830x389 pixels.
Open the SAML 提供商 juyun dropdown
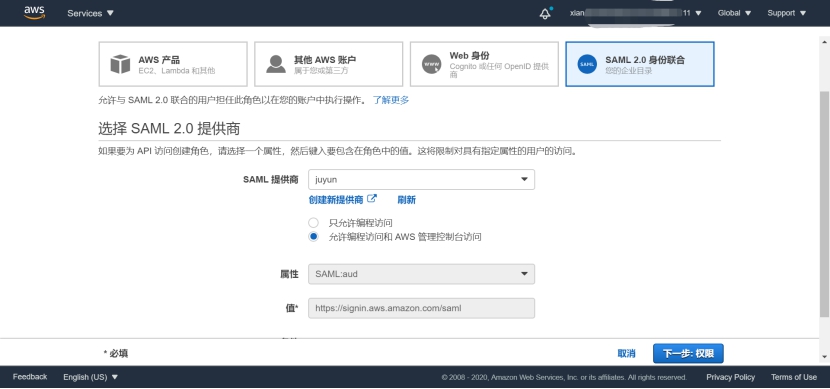click(x=421, y=179)
